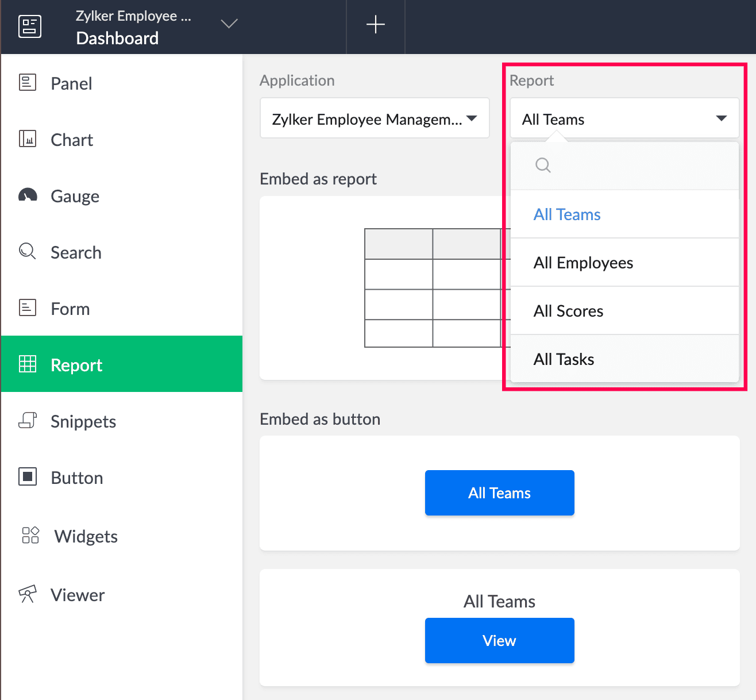Click the Panel icon in sidebar
756x700 pixels.
pos(28,83)
